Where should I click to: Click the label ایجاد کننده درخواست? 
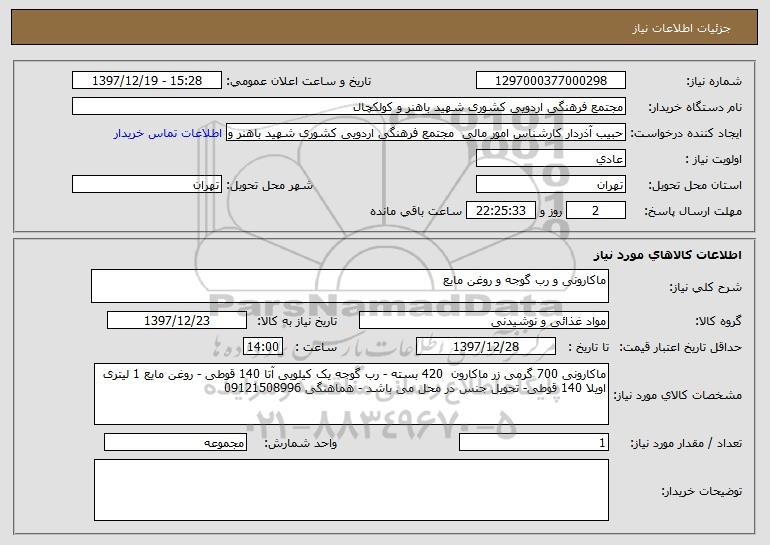pos(686,134)
